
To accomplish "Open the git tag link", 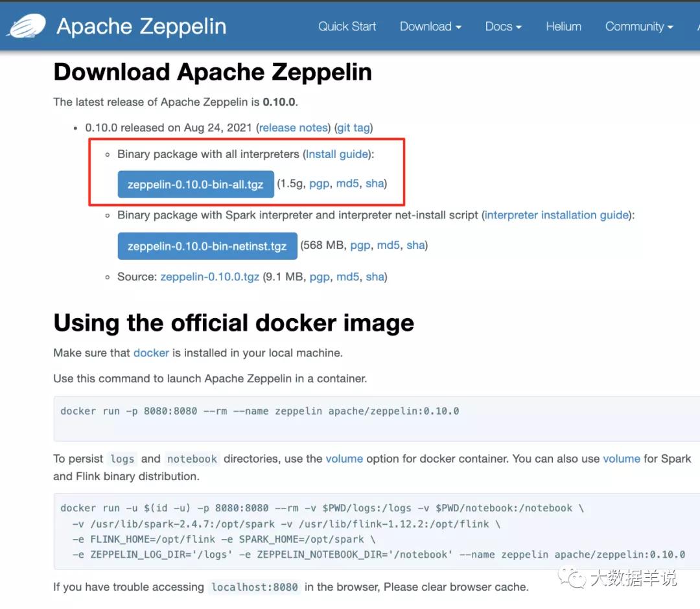I will click(x=353, y=128).
